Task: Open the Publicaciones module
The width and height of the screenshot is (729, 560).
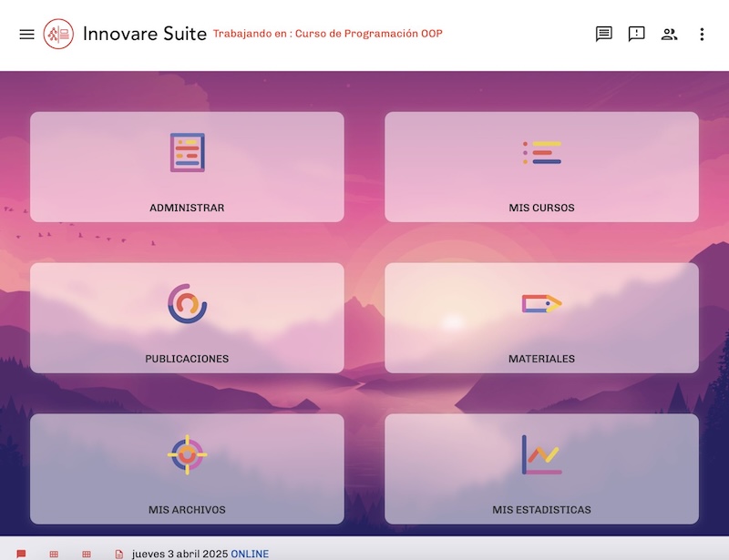Action: click(x=187, y=316)
